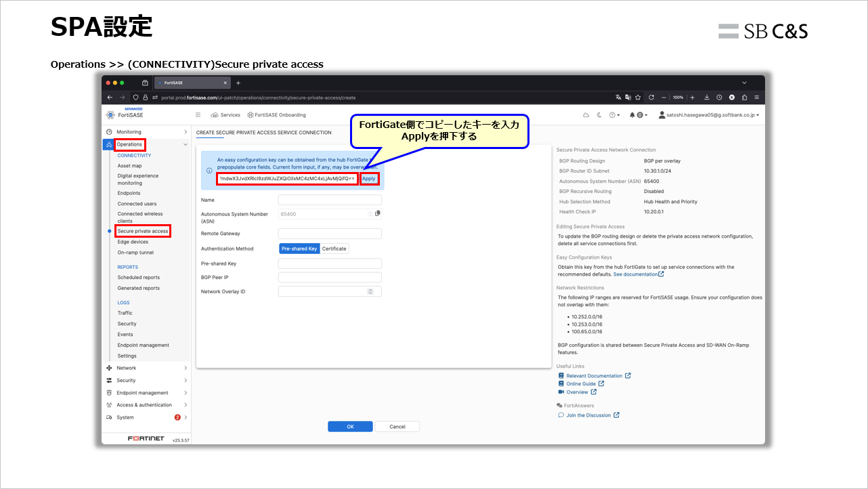Select Pre-shared Key authentication method
Viewport: 868px width, 489px height.
pos(299,249)
